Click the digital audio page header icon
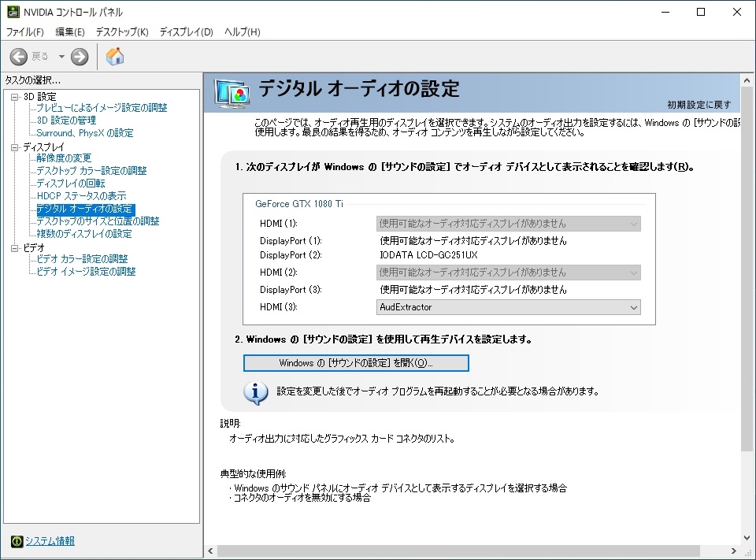The image size is (756, 560). click(x=232, y=94)
